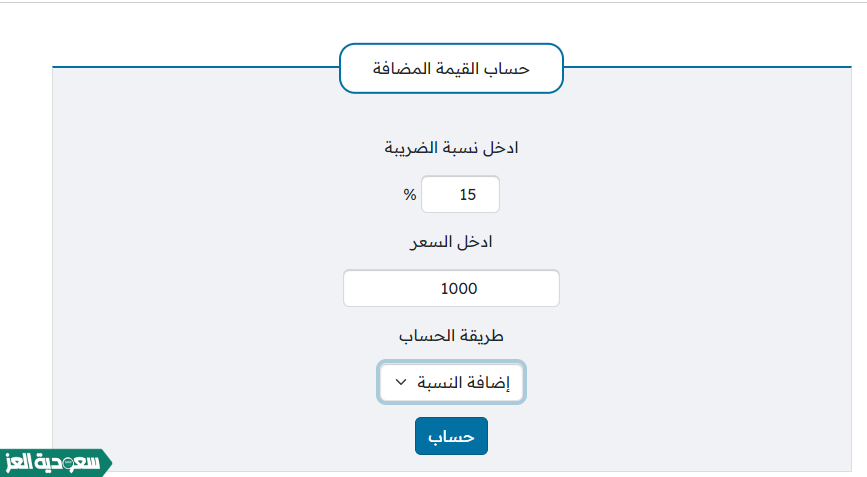
Task: Select the value 15 in tax box
Action: pyautogui.click(x=467, y=195)
